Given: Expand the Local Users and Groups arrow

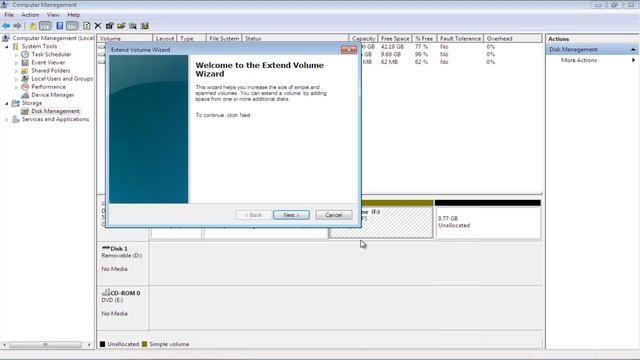Looking at the screenshot, I should point(16,79).
